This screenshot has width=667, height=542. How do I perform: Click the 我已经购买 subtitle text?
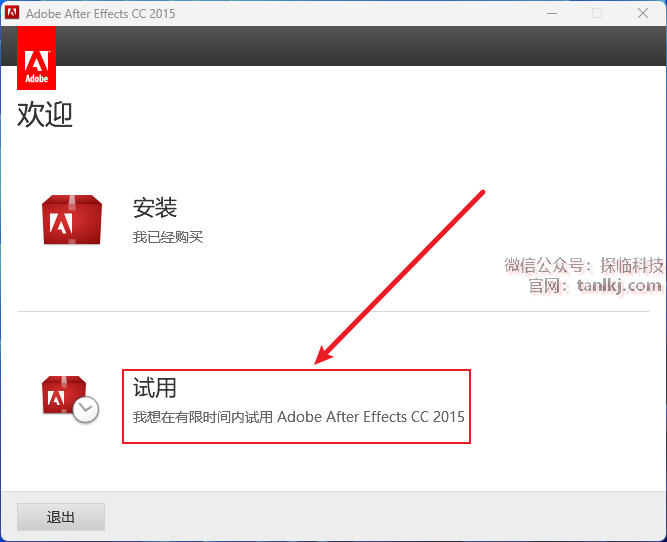[168, 237]
